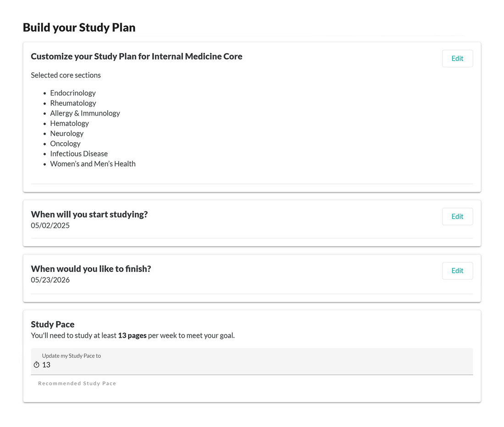Click the start date 05/02/2025

[50, 225]
